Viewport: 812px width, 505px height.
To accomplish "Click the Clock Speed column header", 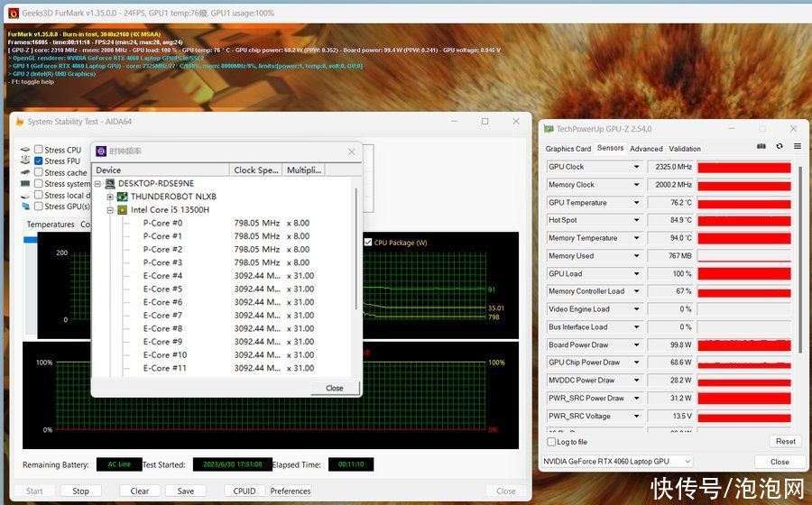I will coord(256,170).
